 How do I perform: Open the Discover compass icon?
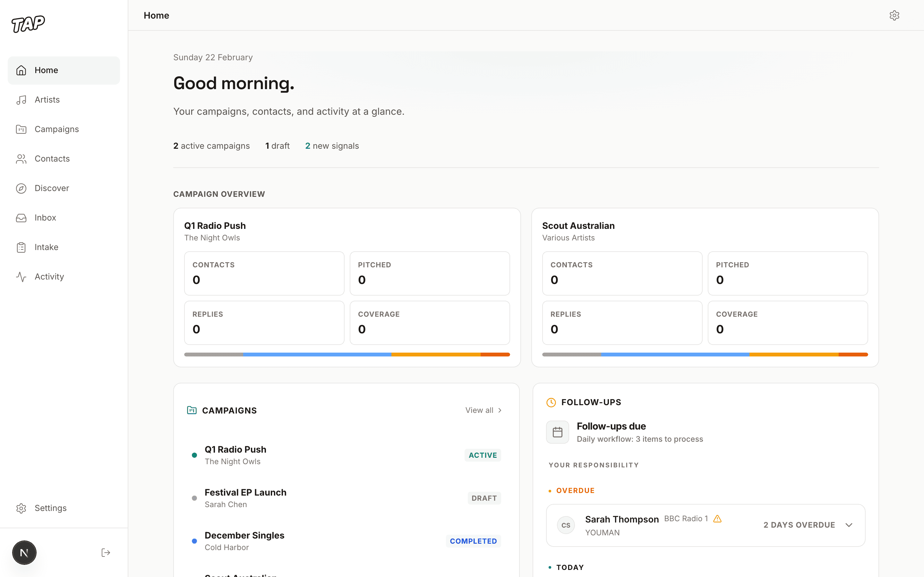pos(21,188)
